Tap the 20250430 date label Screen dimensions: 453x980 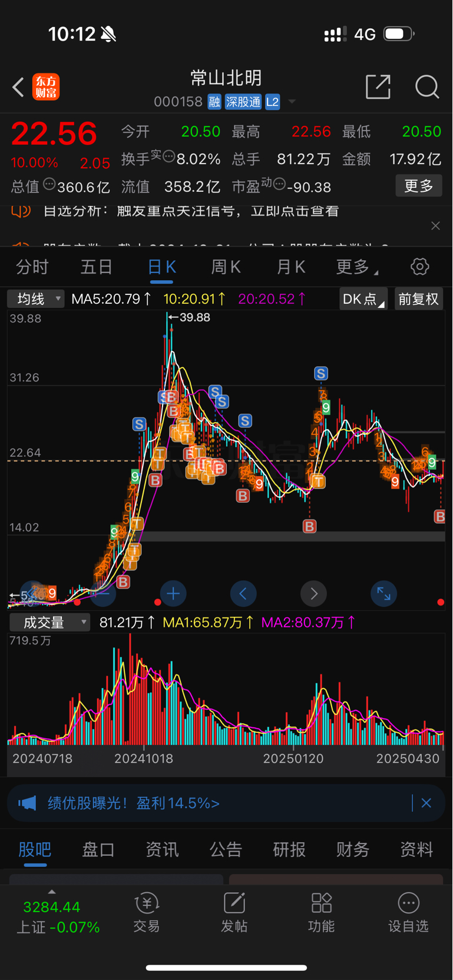point(408,759)
